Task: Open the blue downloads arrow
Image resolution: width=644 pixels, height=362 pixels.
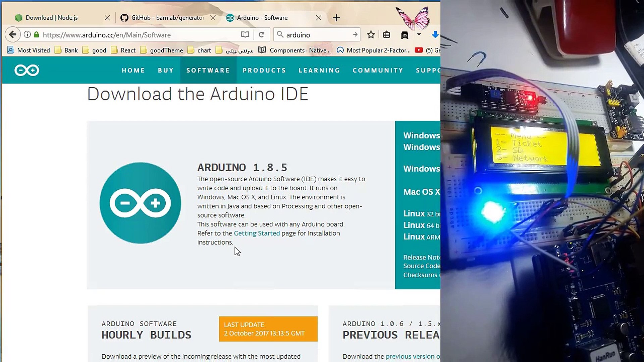Action: 435,34
